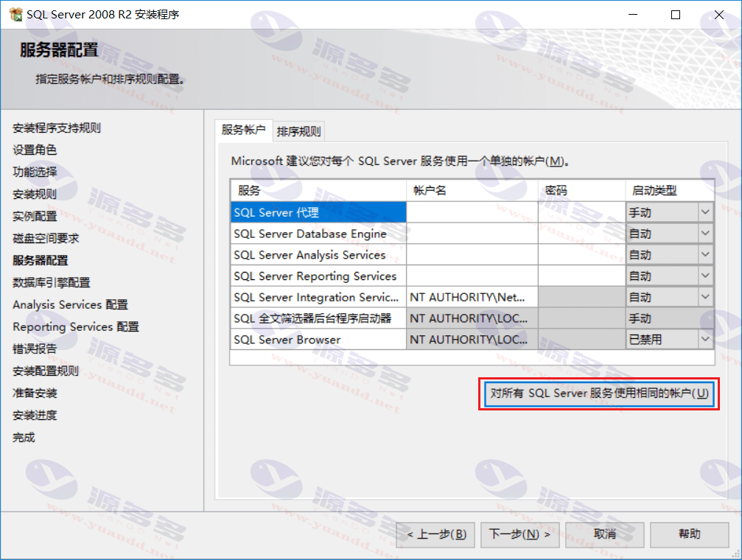The width and height of the screenshot is (742, 560).
Task: Open startup type dropdown for Integration Services
Action: tap(705, 297)
